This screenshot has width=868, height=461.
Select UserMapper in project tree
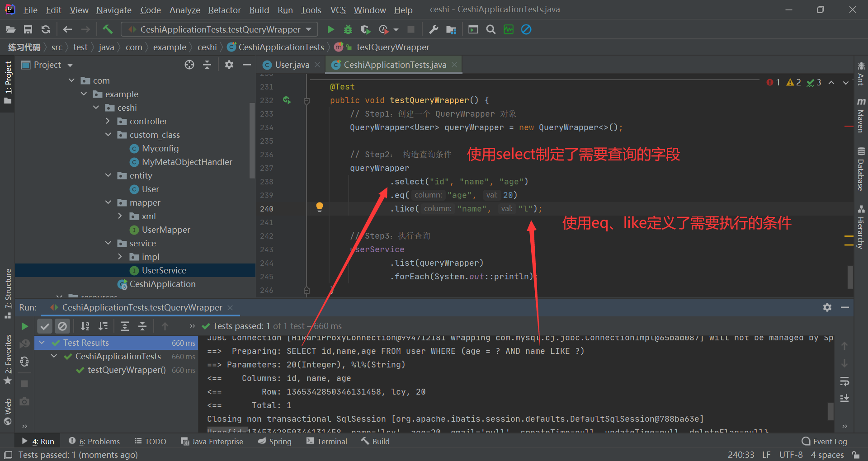165,230
